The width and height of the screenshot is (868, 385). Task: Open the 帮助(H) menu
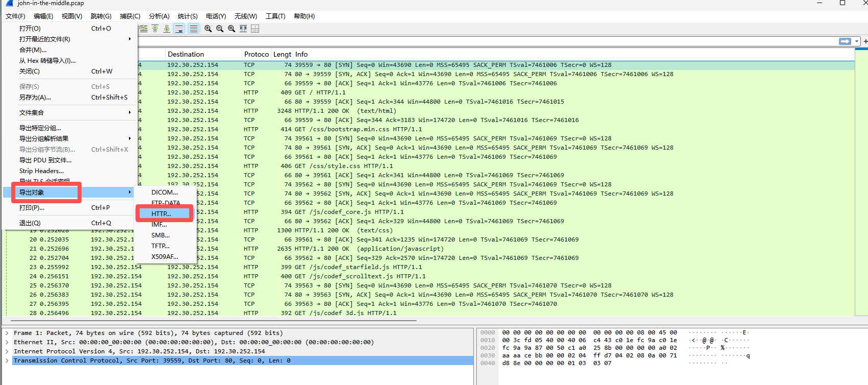tap(304, 16)
